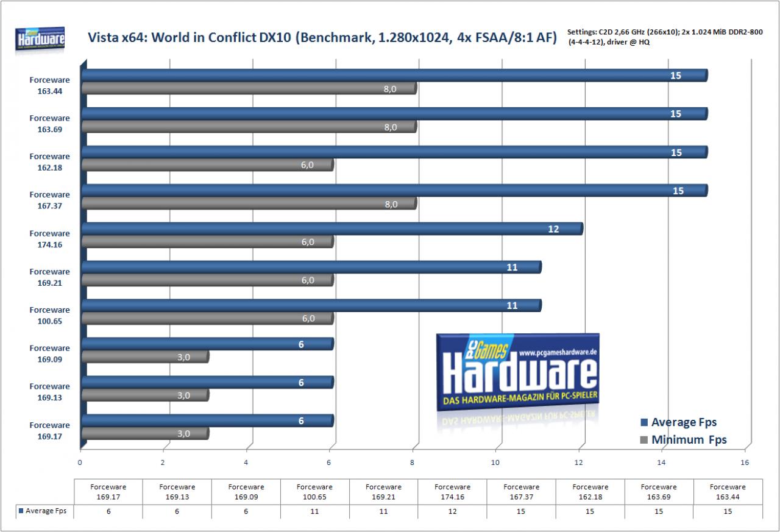
Task: Click the y-axis label Forceware 100.65
Action: coord(49,316)
